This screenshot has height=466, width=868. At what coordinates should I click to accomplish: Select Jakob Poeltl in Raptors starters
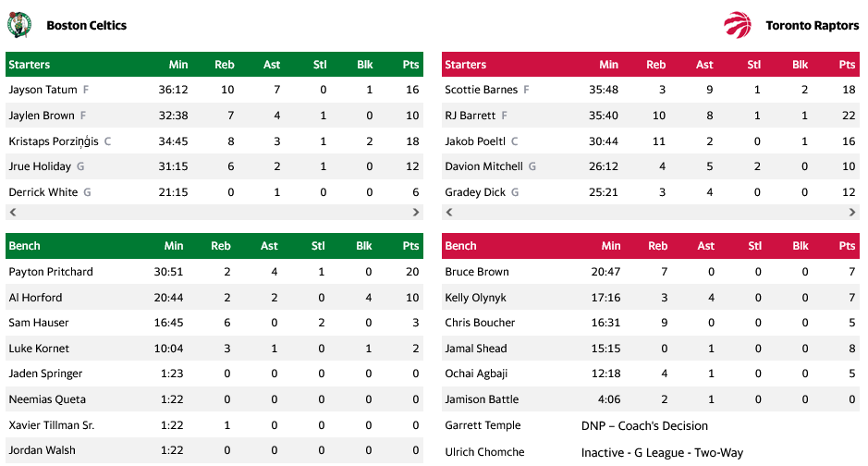(x=475, y=141)
